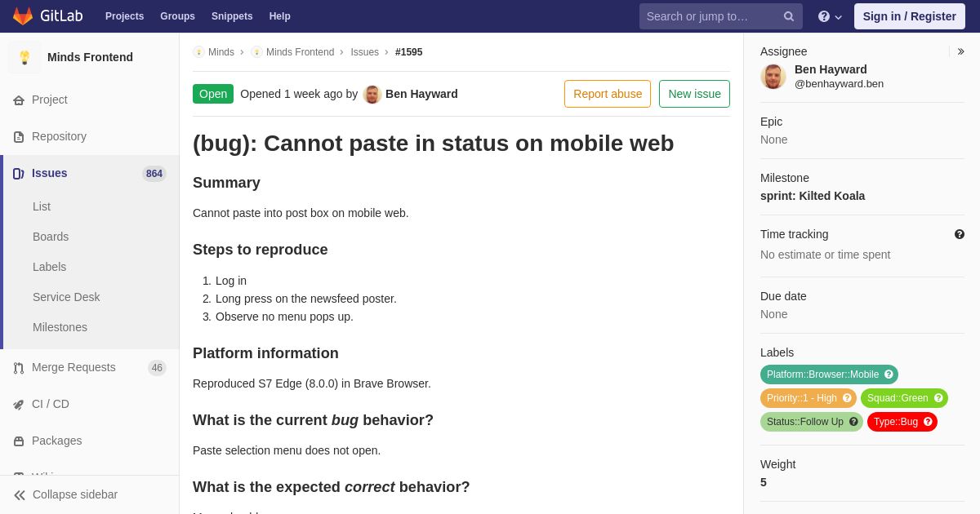The width and height of the screenshot is (980, 514).
Task: Open the Projects menu in top bar
Action: pos(124,16)
